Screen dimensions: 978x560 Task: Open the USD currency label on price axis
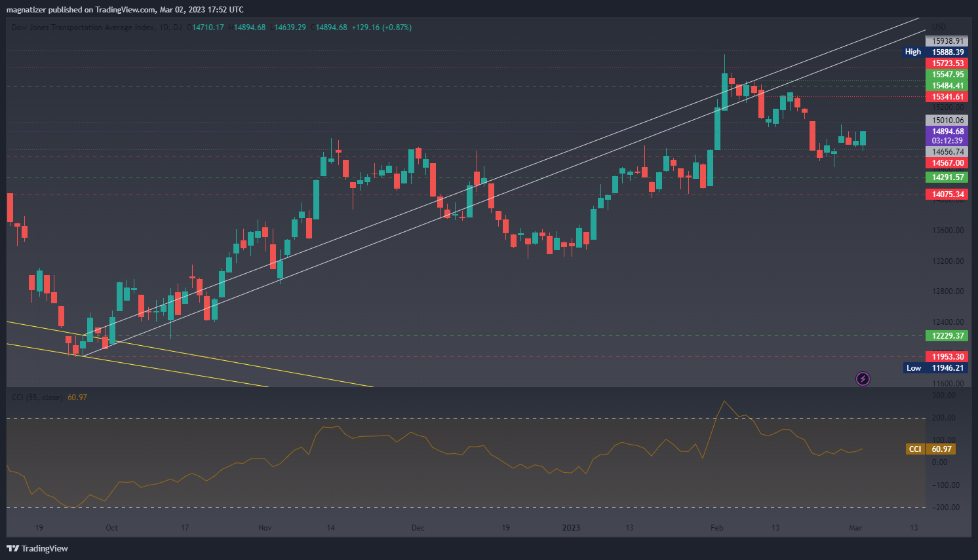(x=939, y=27)
